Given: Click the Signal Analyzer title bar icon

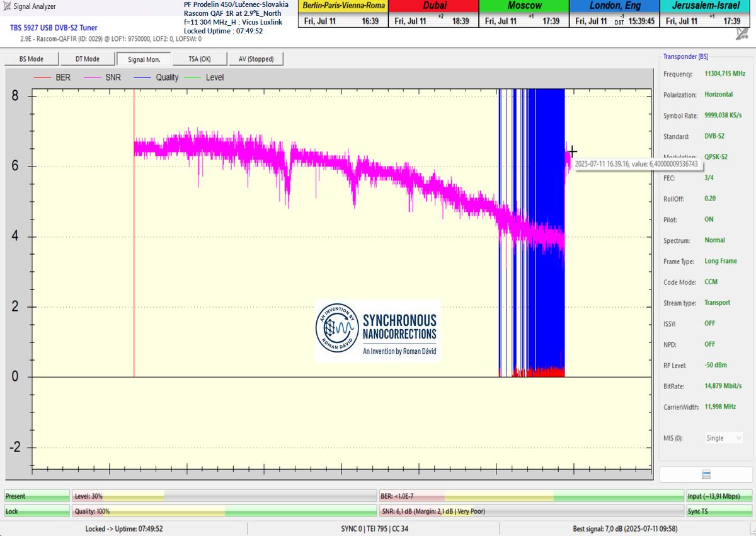Looking at the screenshot, I should [x=7, y=6].
